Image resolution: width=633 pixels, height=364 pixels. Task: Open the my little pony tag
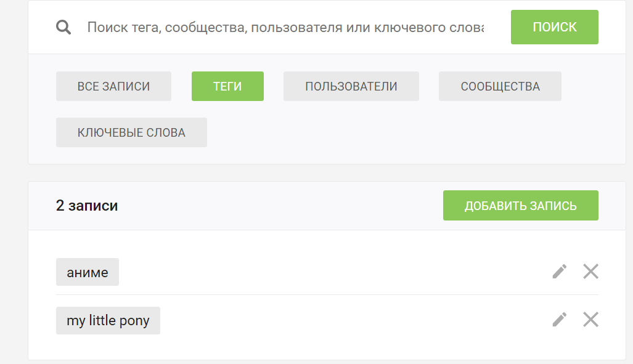point(108,321)
